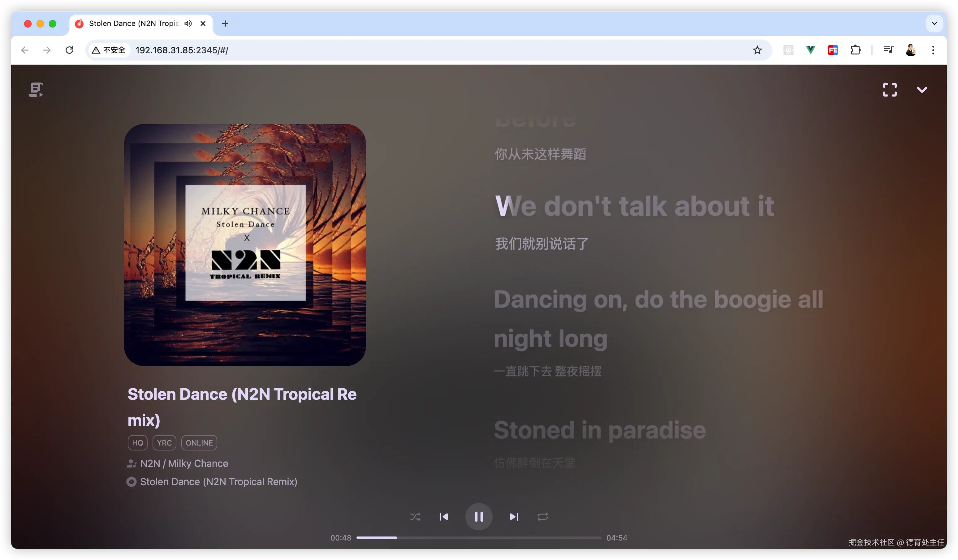Open the Vue DevTools extension icon
The height and width of the screenshot is (560, 958).
[810, 50]
